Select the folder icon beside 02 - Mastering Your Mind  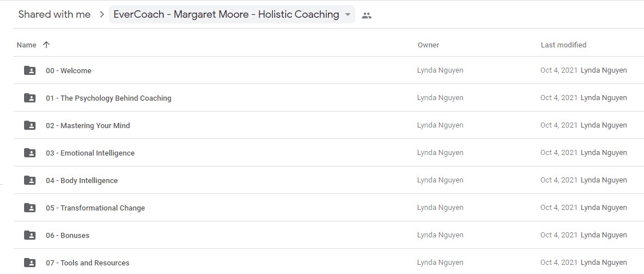[30, 125]
